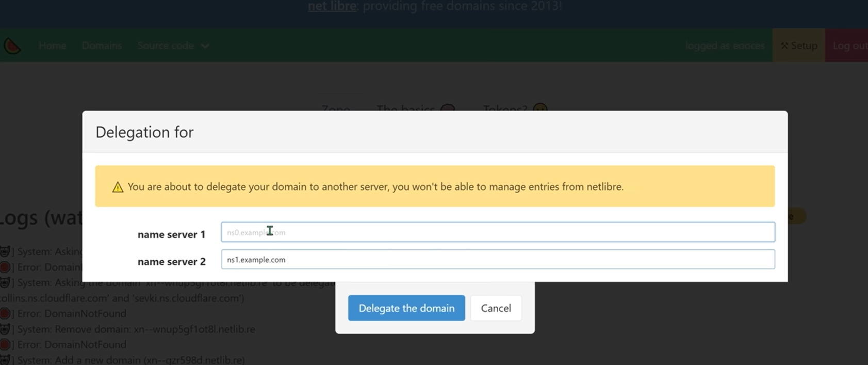Switch to the Zone tab
This screenshot has height=365, width=868.
pyautogui.click(x=335, y=108)
